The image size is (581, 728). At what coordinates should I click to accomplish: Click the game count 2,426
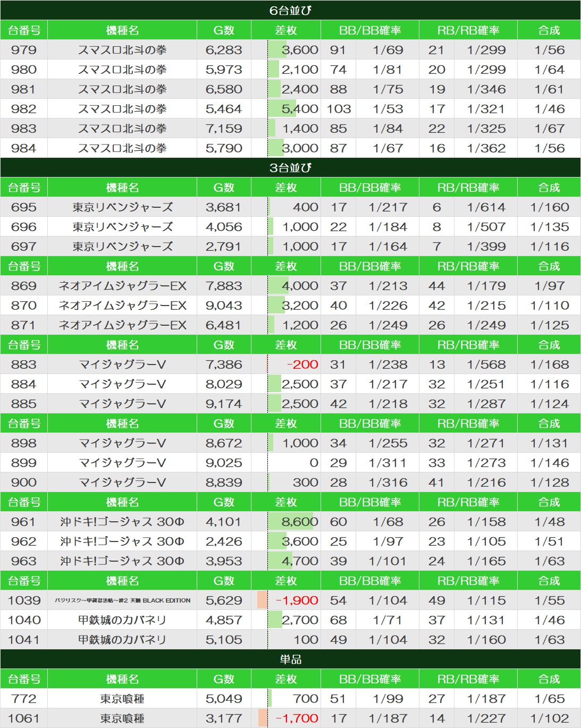coord(224,541)
